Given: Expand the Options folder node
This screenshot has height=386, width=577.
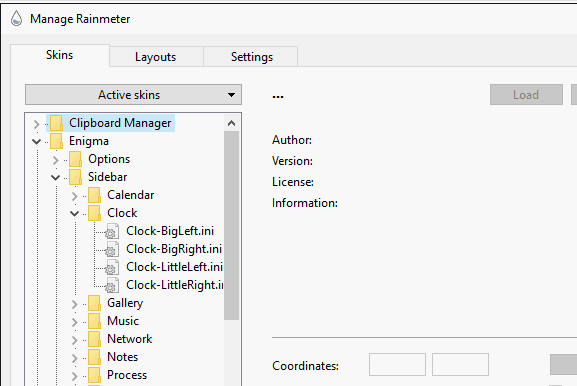Looking at the screenshot, I should (56, 160).
